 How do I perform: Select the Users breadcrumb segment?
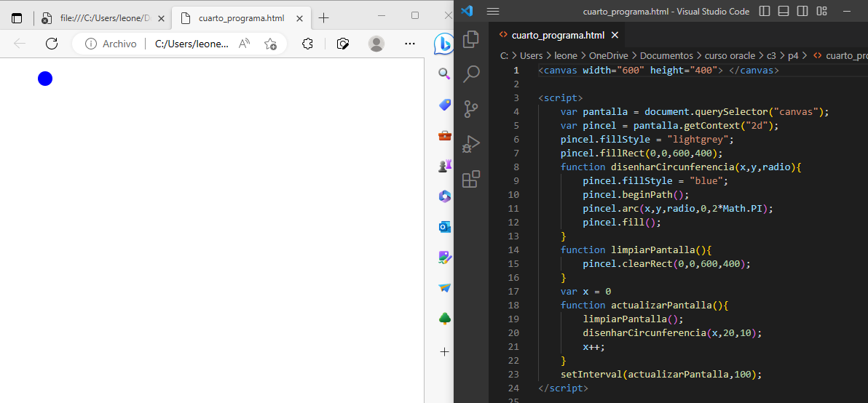(532, 55)
